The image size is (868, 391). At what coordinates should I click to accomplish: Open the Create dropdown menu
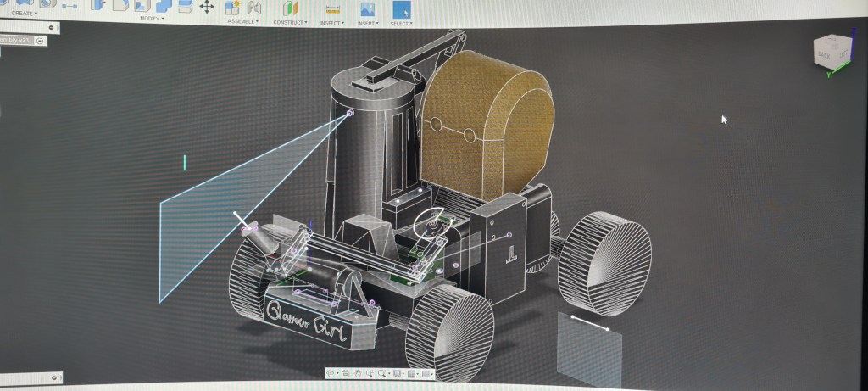click(x=24, y=14)
